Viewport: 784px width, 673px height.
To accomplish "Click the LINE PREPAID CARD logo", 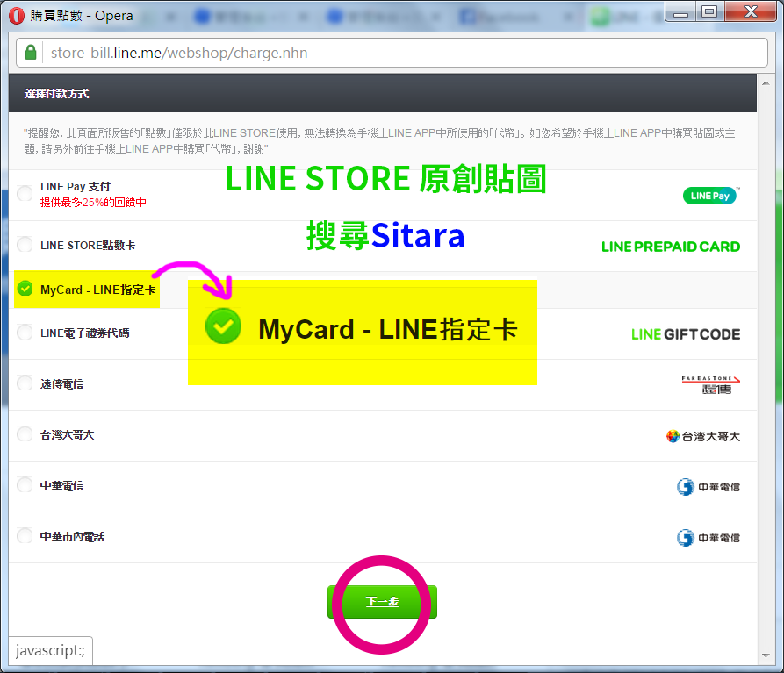I will click(x=671, y=247).
